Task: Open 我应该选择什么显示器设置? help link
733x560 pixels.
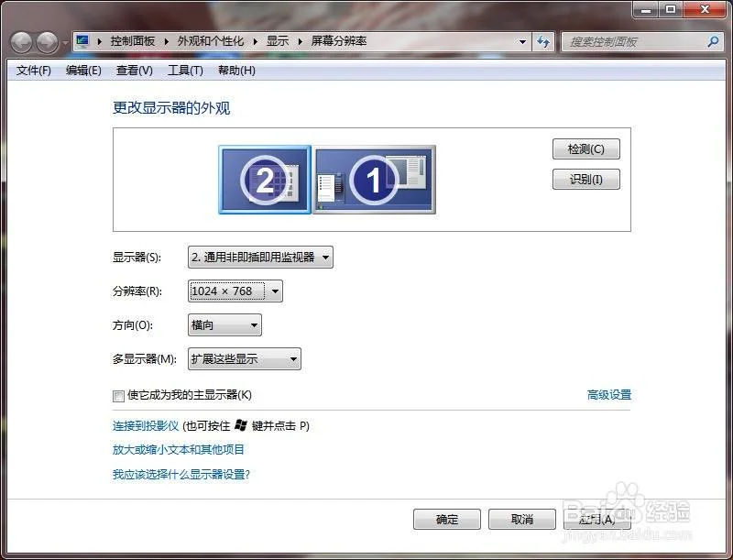Action: (181, 475)
